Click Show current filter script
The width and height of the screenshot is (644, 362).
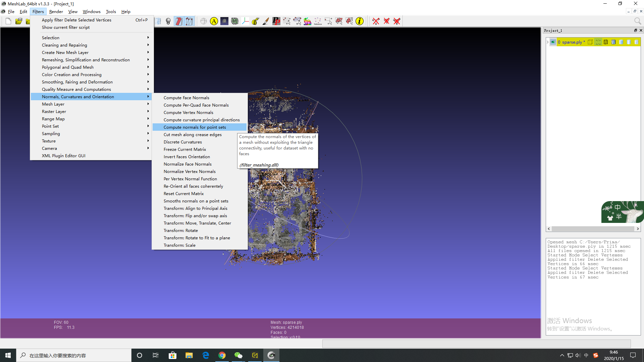66,27
